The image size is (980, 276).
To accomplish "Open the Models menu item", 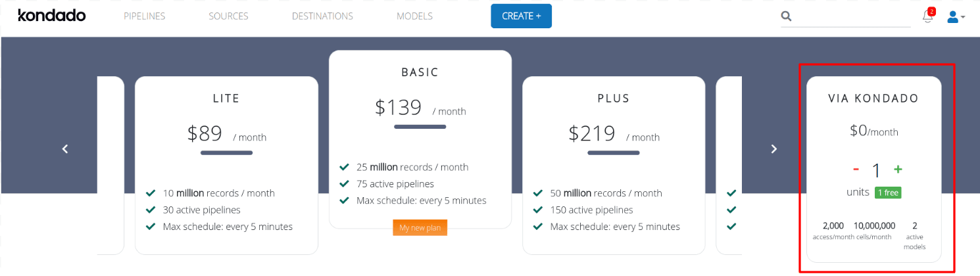I will (414, 16).
